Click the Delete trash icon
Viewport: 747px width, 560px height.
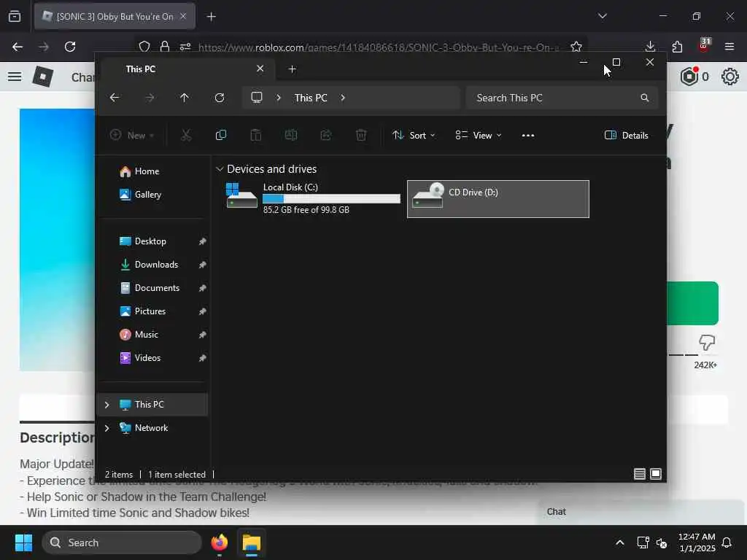coord(361,135)
